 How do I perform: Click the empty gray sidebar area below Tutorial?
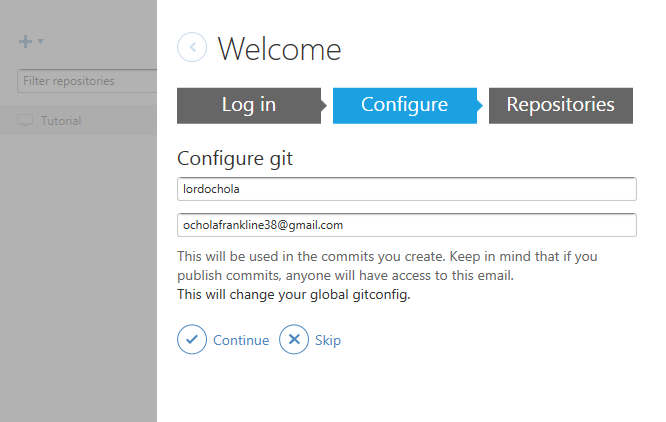click(x=79, y=278)
